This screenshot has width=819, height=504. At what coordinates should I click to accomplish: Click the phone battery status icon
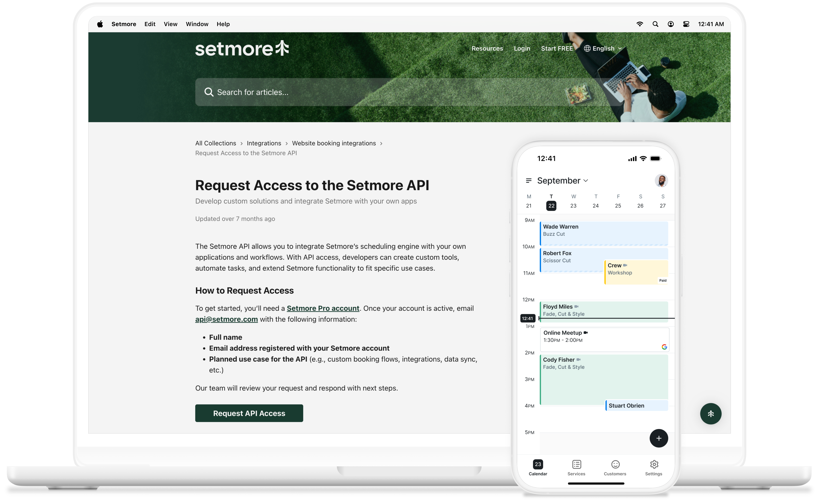(655, 159)
